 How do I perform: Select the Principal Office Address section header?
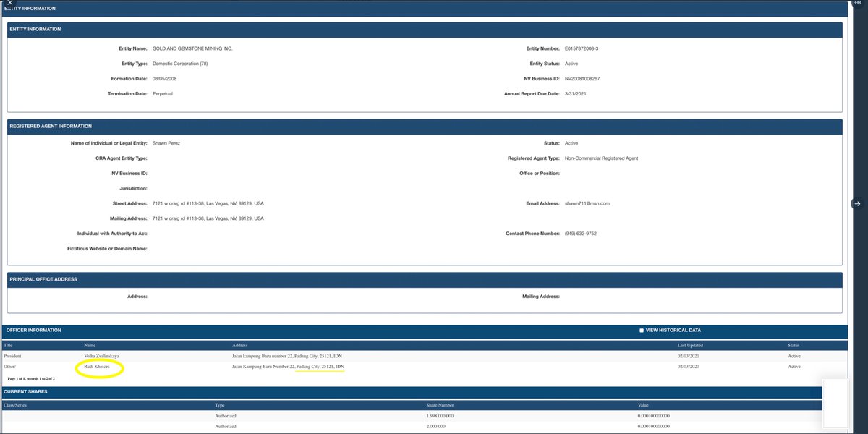coord(425,279)
